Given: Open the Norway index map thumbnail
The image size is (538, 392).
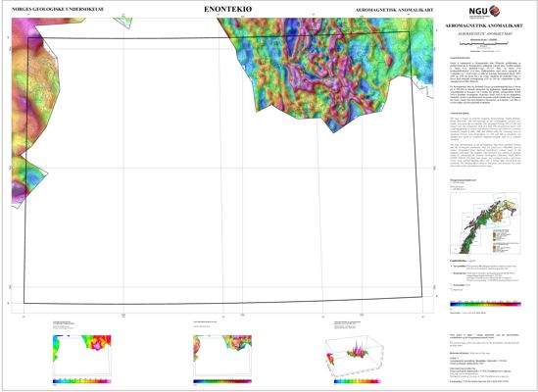Looking at the screenshot, I should [x=485, y=223].
